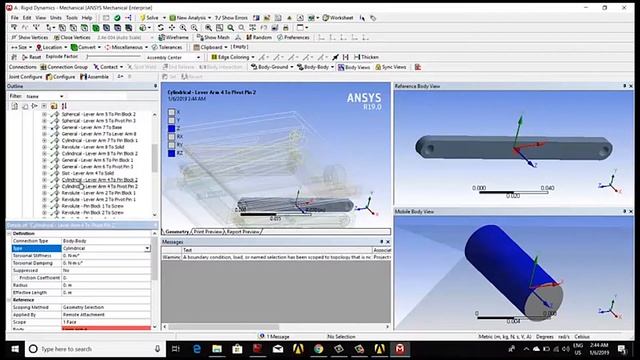Click the print icon in toolbar
Viewport: 640px width, 360px height.
click(x=286, y=28)
